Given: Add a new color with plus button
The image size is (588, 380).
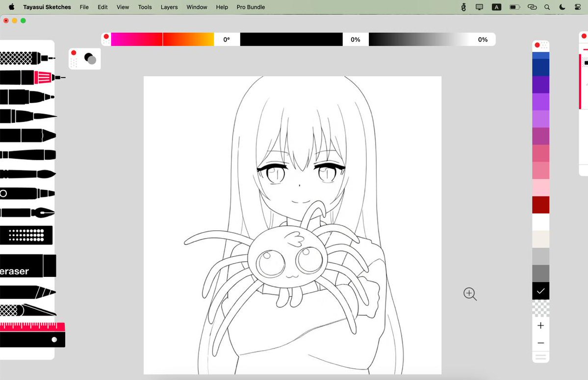Looking at the screenshot, I should (540, 326).
